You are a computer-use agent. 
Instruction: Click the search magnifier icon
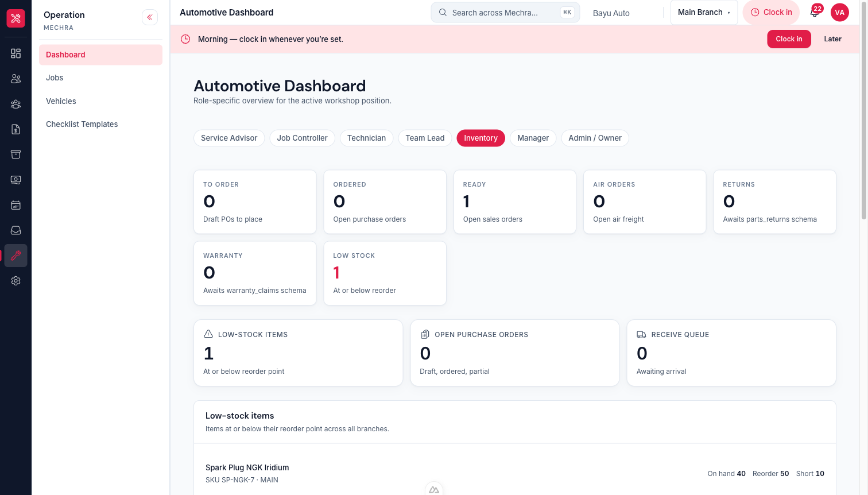click(443, 12)
